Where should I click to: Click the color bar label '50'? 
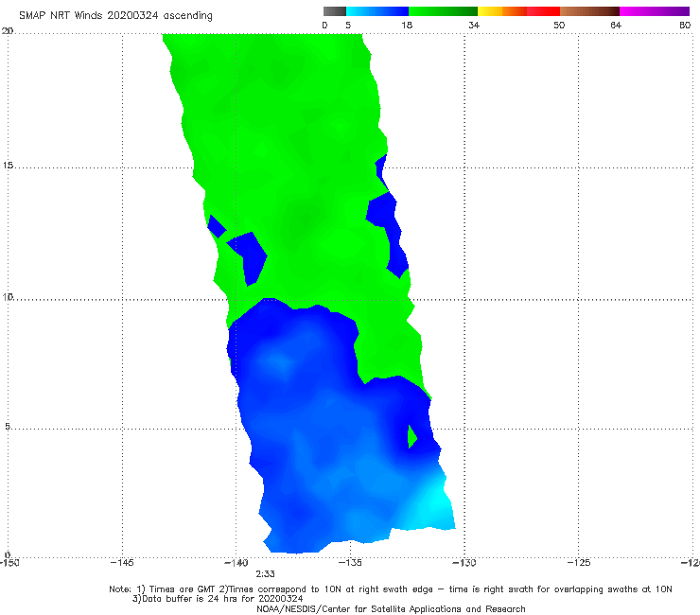tap(559, 26)
